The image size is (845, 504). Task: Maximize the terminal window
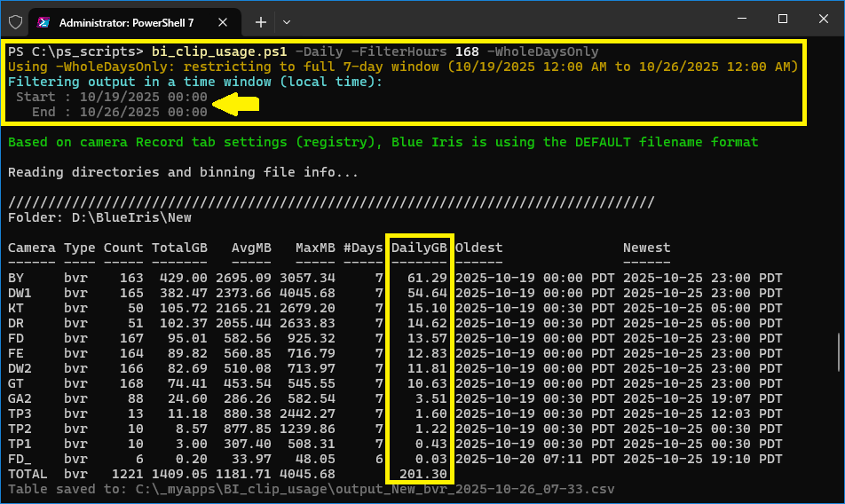tap(783, 19)
